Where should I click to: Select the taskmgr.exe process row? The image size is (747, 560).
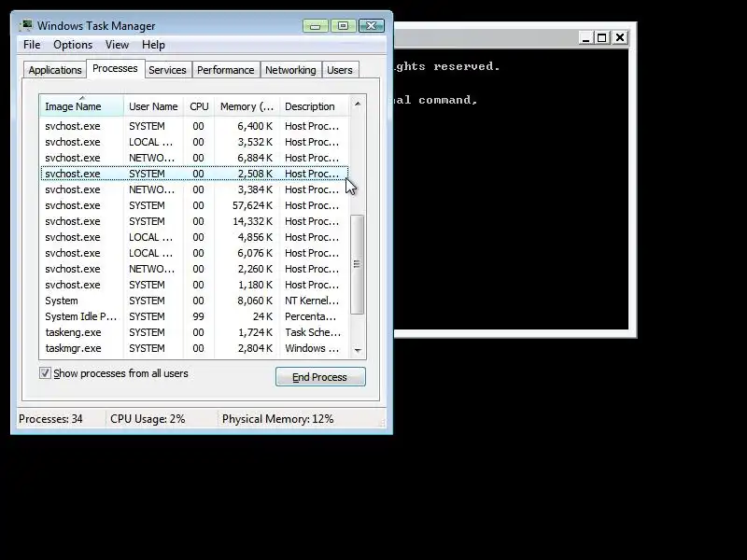194,348
